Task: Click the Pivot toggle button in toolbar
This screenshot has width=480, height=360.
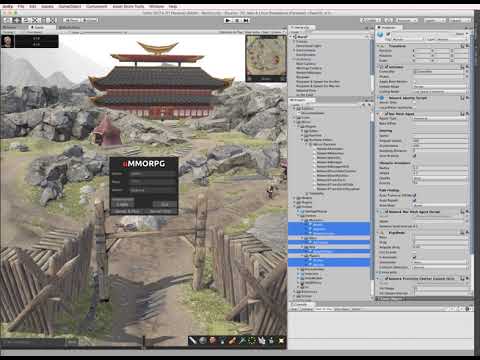Action: pos(72,20)
